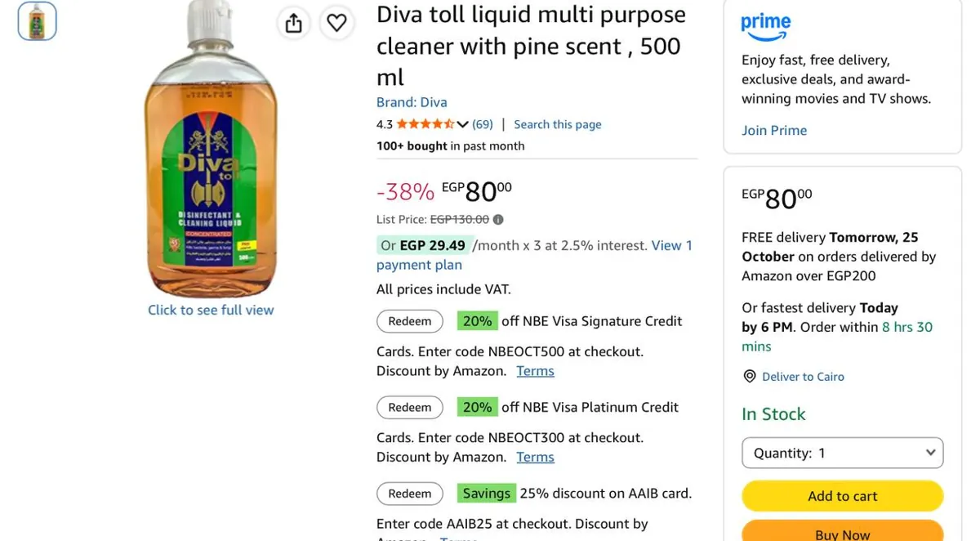The height and width of the screenshot is (541, 980).
Task: Click the List Price info icon
Action: [498, 220]
